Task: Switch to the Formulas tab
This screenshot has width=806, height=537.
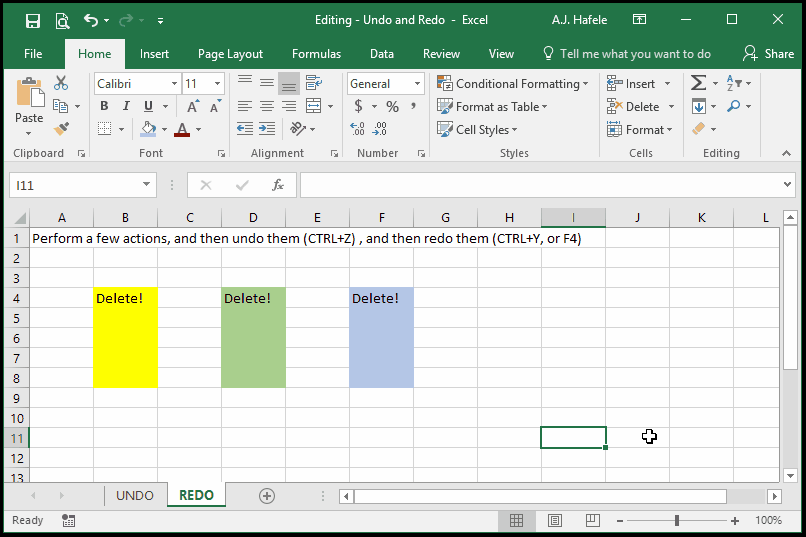Action: pos(317,54)
